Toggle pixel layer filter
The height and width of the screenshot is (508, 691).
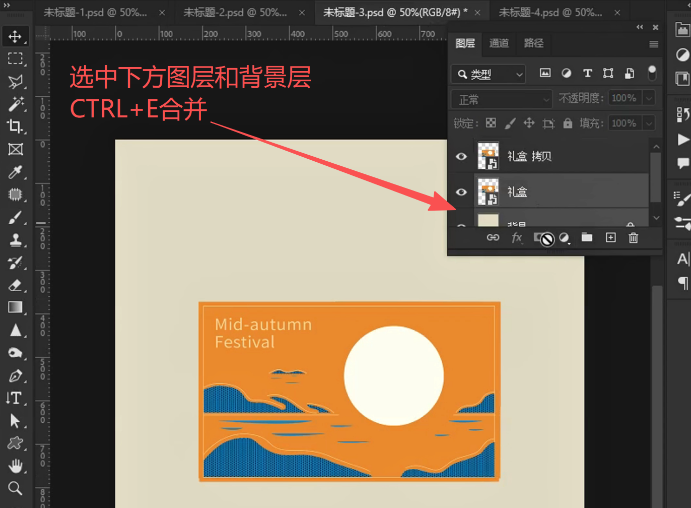[545, 73]
